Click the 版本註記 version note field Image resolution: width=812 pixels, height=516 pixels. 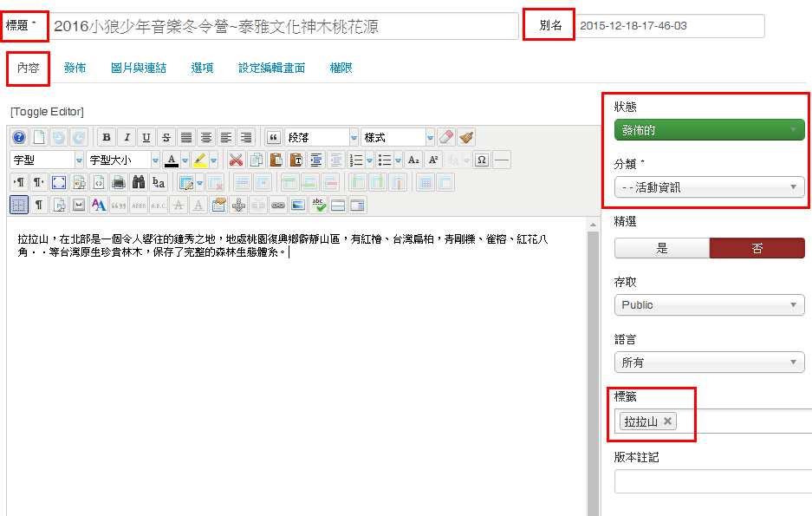tap(712, 481)
